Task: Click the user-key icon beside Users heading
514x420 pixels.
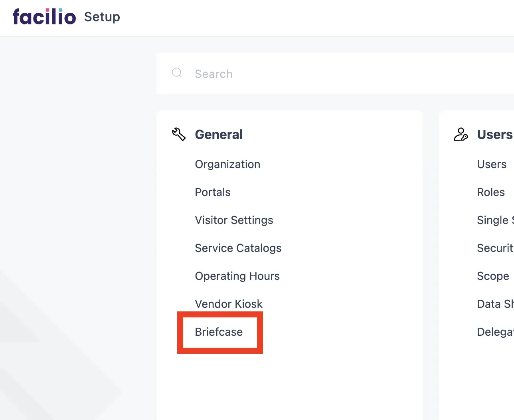Action: 461,134
